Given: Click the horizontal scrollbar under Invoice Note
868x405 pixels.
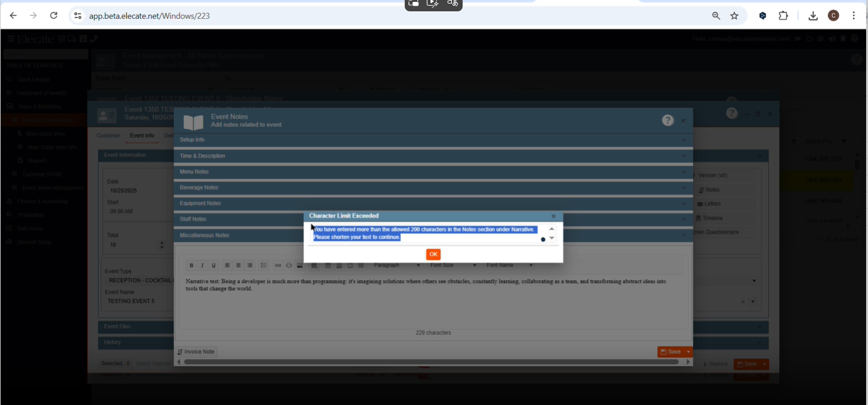Looking at the screenshot, I should 431,362.
